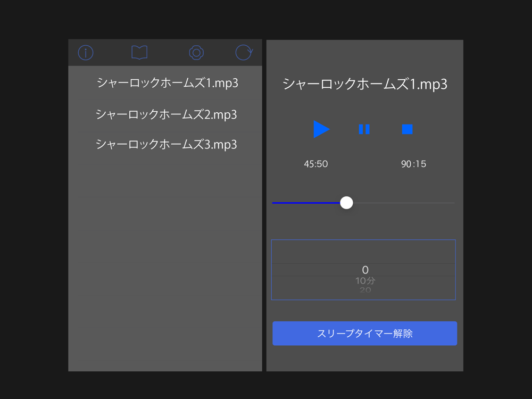Select 0 in the sleep timer picker

(x=365, y=270)
